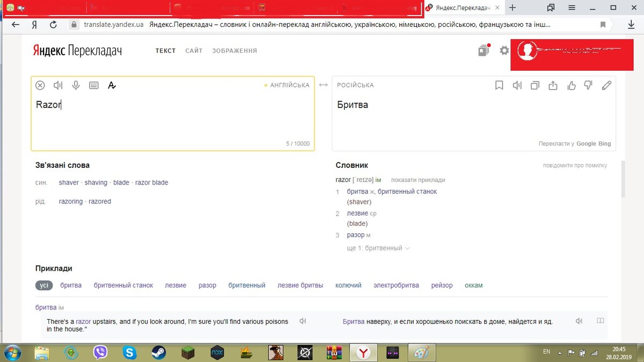This screenshot has height=362, width=644.
Task: Filter examples by 'колючий'
Action: coord(348,285)
